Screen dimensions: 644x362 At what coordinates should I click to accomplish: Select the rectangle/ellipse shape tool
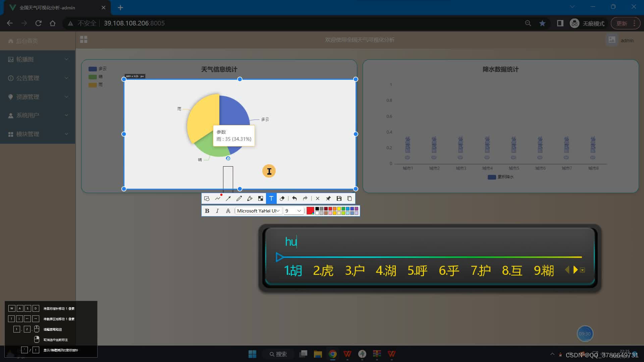(207, 198)
